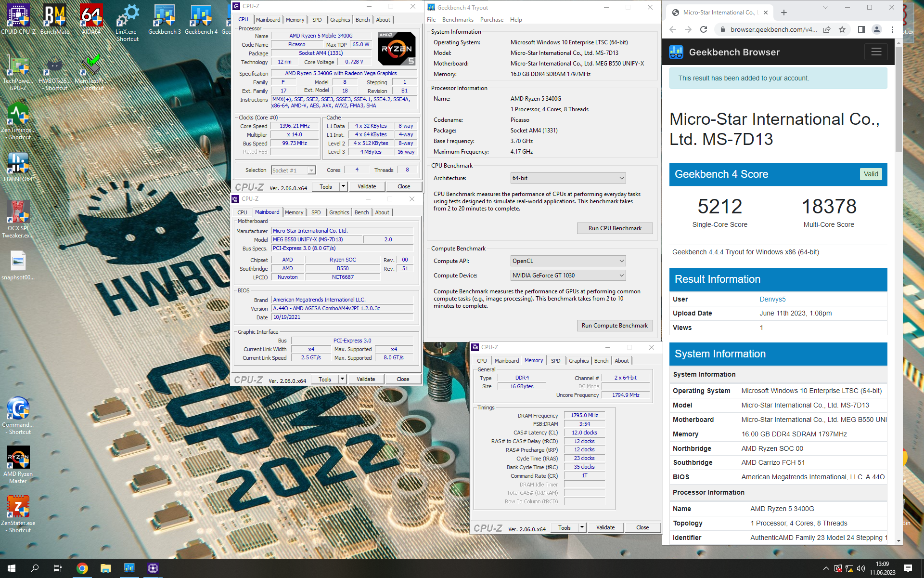Click Validate in the Memory CPU-Z window
The width and height of the screenshot is (924, 578).
[605, 527]
